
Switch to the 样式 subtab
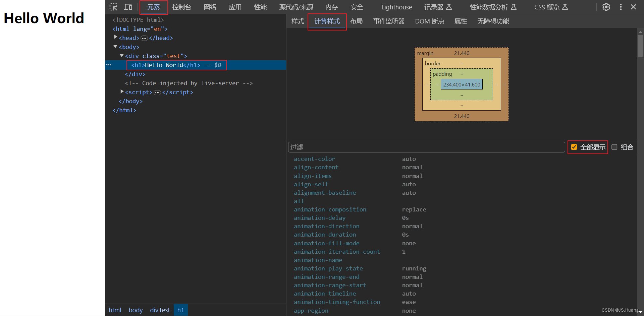(x=298, y=21)
